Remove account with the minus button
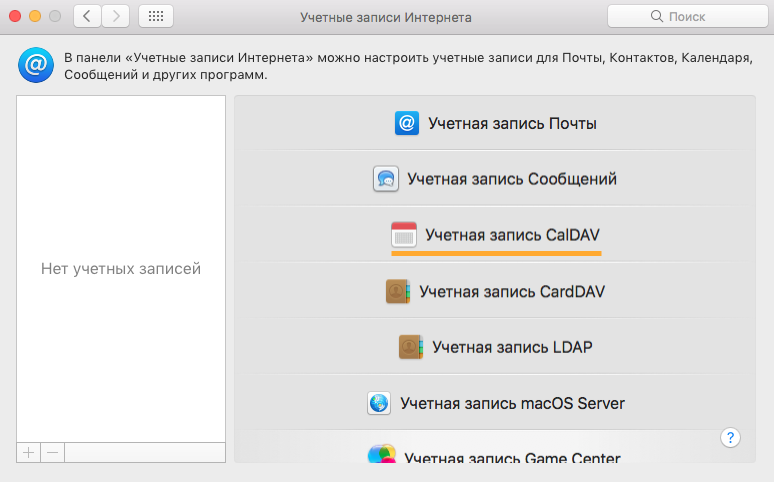This screenshot has width=774, height=482. 53,452
